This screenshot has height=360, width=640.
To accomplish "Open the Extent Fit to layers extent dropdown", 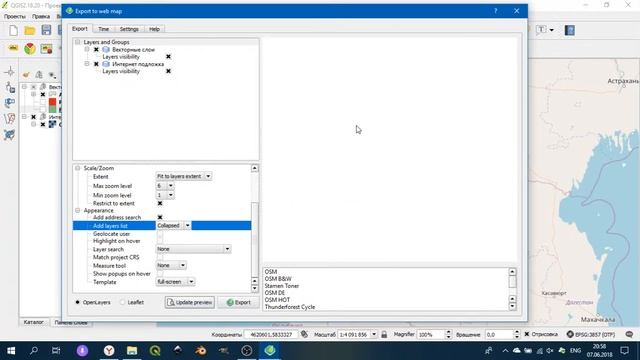I will 184,176.
